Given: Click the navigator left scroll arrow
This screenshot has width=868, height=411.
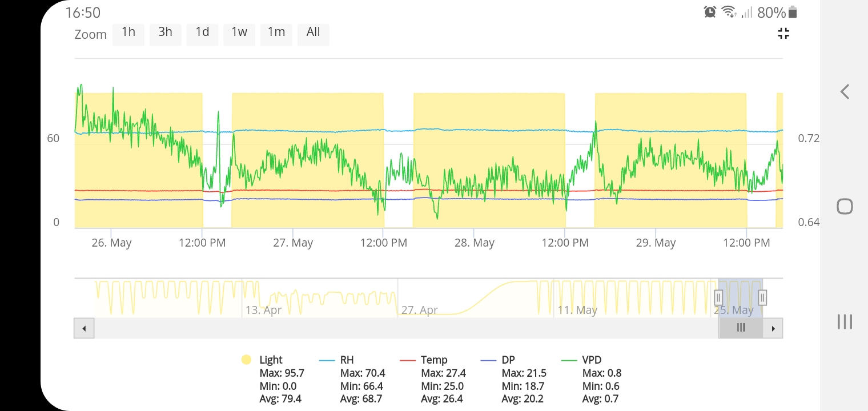Looking at the screenshot, I should point(84,328).
